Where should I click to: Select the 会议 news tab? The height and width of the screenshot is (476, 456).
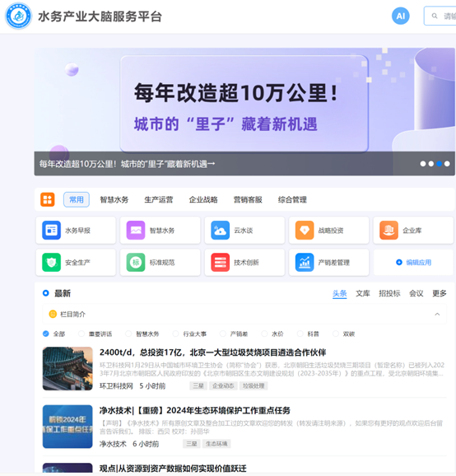pos(416,293)
